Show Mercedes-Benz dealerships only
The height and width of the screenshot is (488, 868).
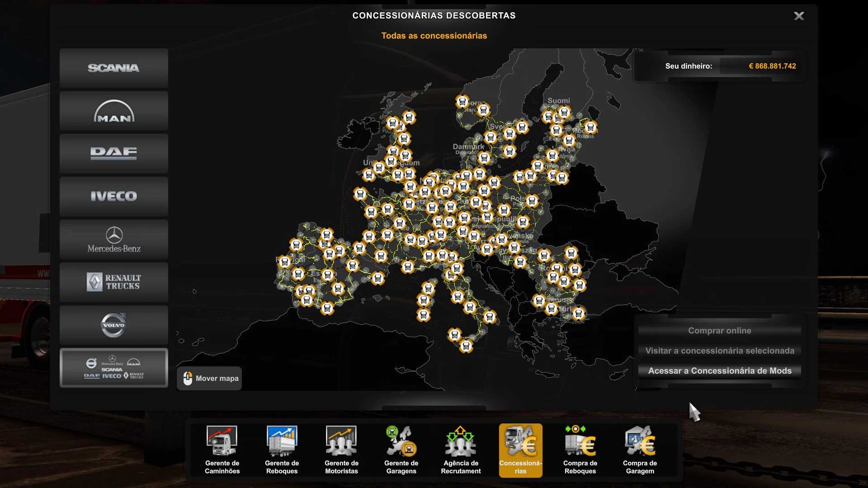[113, 239]
